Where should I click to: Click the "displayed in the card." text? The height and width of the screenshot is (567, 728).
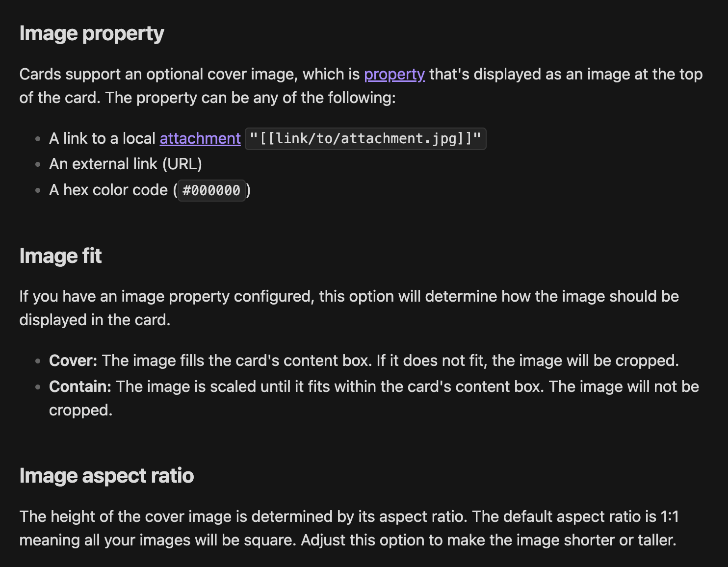click(x=95, y=320)
